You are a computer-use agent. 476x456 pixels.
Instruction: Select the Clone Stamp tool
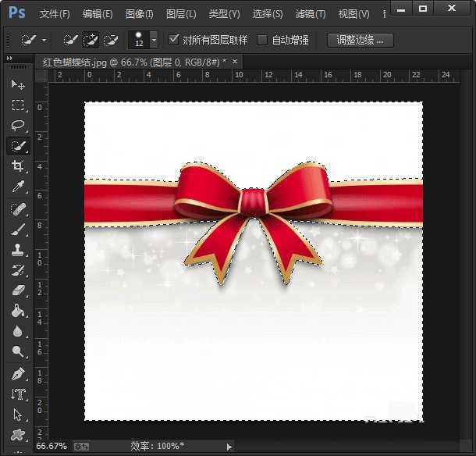pos(18,250)
